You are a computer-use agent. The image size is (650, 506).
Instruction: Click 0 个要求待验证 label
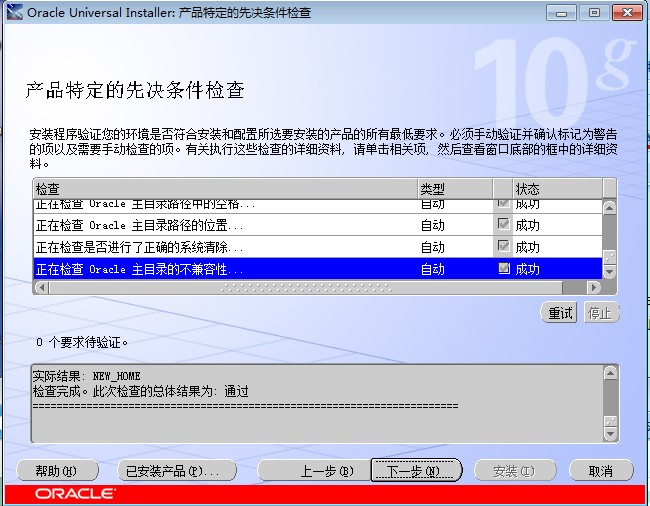pyautogui.click(x=82, y=342)
